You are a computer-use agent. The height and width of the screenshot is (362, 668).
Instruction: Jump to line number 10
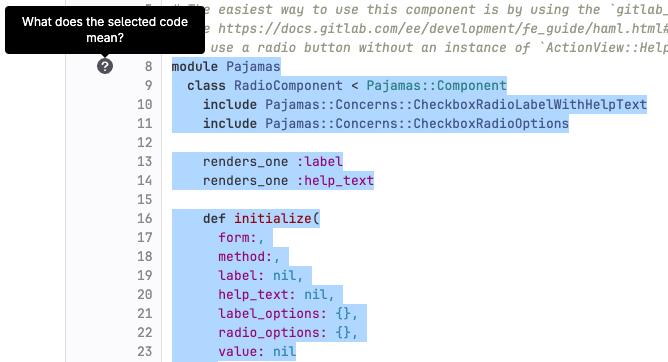[144, 105]
